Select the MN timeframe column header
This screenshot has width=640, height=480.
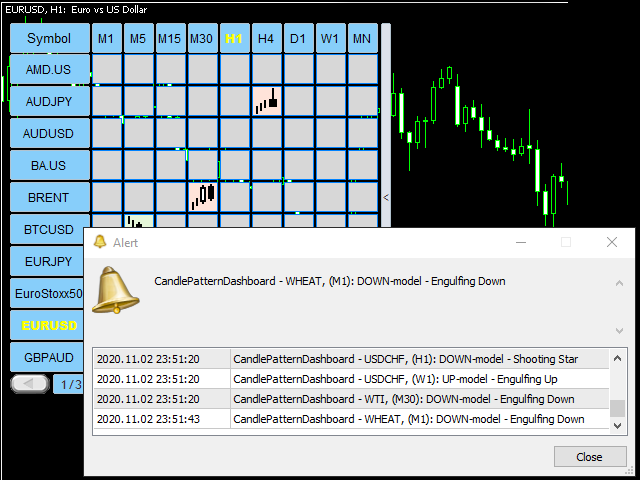pyautogui.click(x=362, y=38)
